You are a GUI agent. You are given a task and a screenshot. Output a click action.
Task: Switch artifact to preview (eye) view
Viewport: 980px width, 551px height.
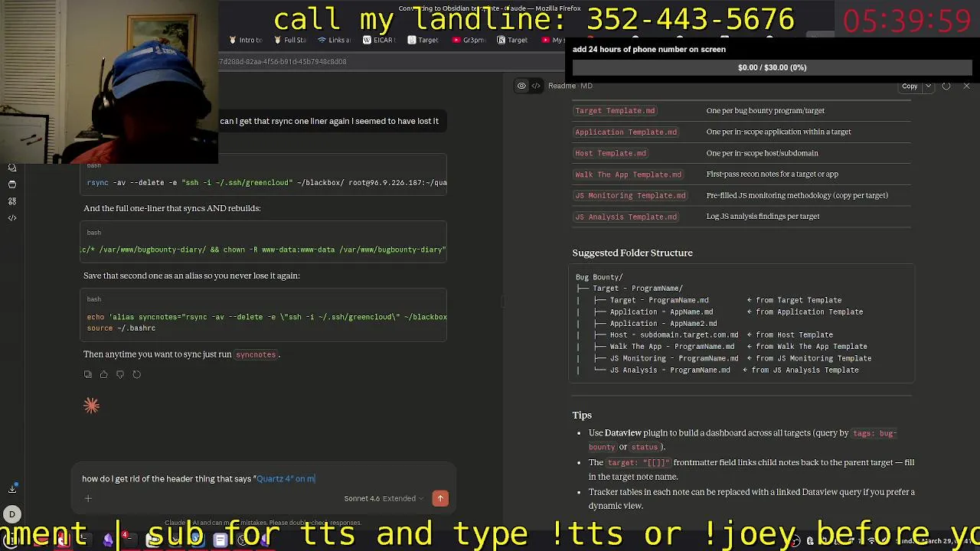[x=521, y=86]
